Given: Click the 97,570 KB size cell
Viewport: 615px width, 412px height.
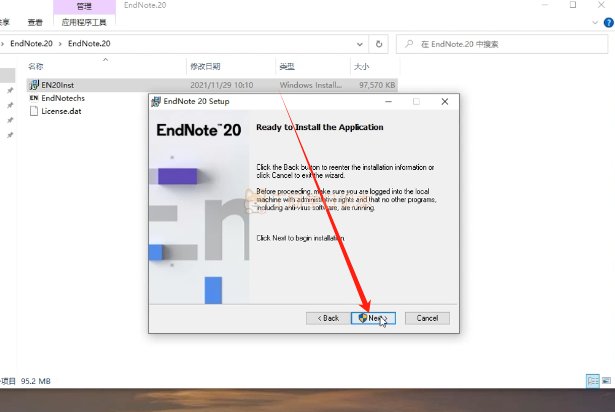Looking at the screenshot, I should tap(377, 85).
